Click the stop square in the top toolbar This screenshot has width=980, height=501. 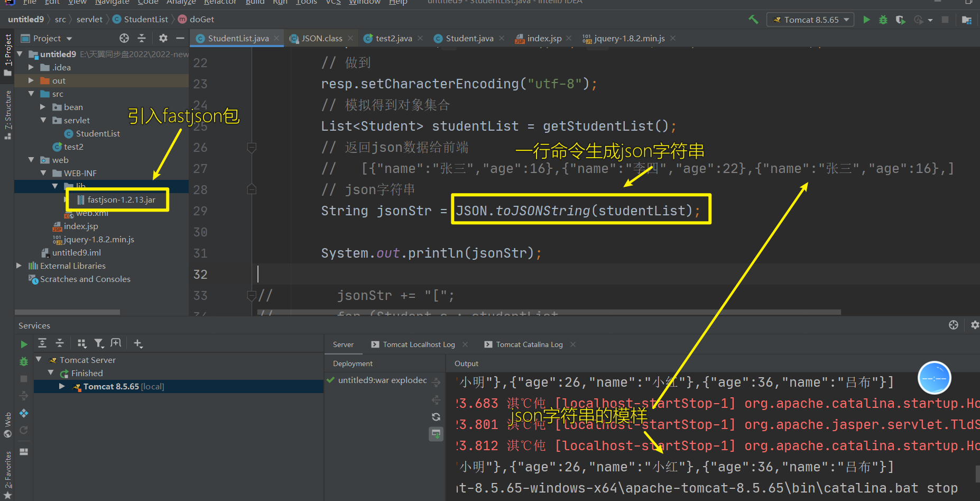click(945, 20)
